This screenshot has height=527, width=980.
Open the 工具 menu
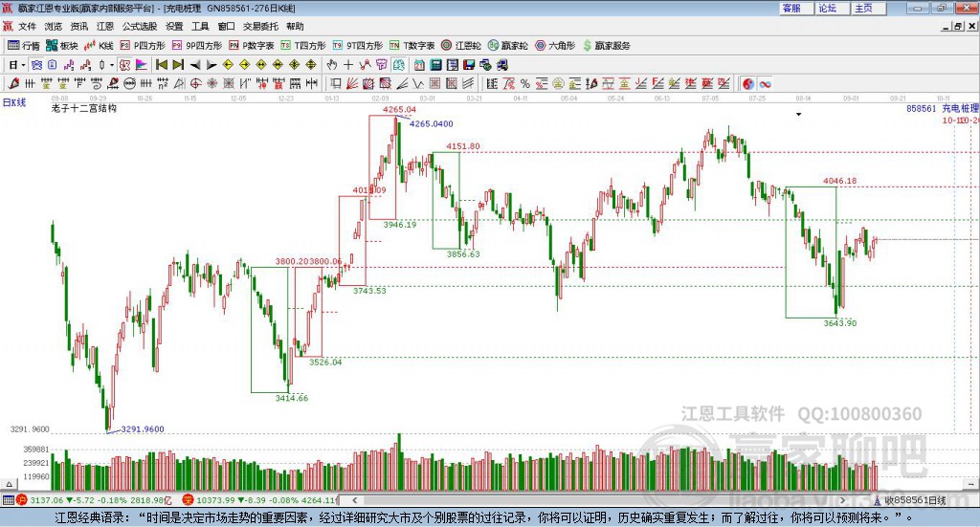200,26
